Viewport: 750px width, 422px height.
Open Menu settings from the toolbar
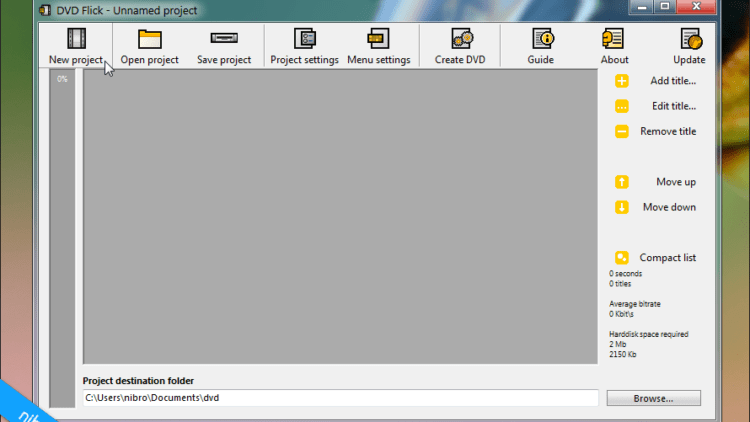coord(378,39)
